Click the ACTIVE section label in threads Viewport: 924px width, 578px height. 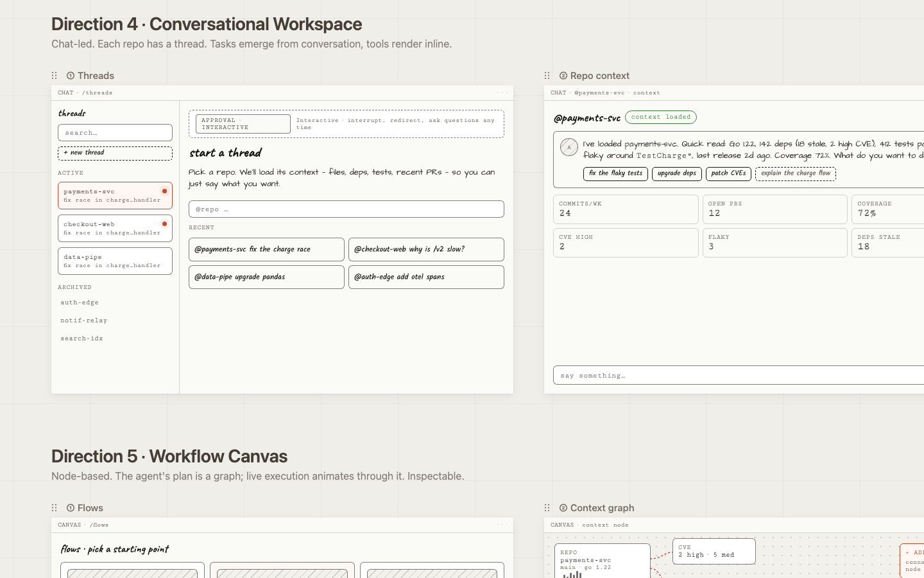[71, 173]
